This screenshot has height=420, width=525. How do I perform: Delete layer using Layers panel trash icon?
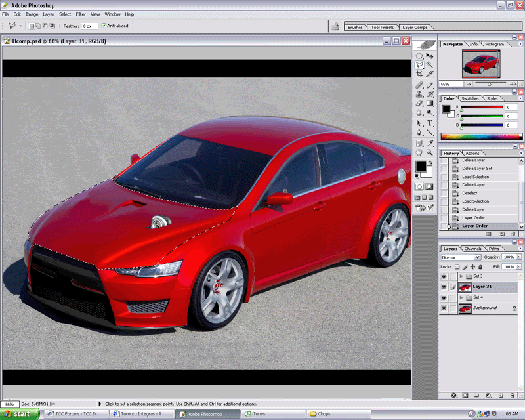coord(514,396)
